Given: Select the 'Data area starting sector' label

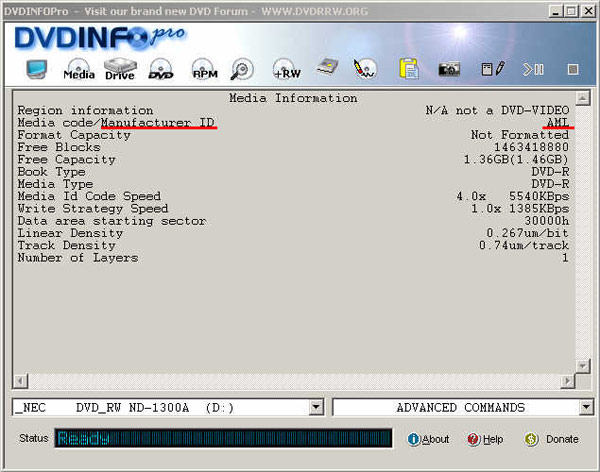Looking at the screenshot, I should (x=112, y=221).
